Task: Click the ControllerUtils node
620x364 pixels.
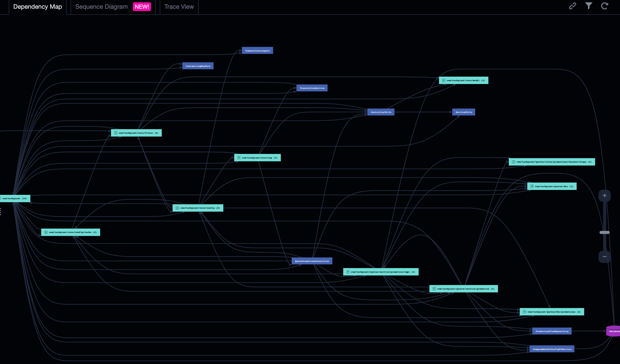Action: tap(381, 112)
